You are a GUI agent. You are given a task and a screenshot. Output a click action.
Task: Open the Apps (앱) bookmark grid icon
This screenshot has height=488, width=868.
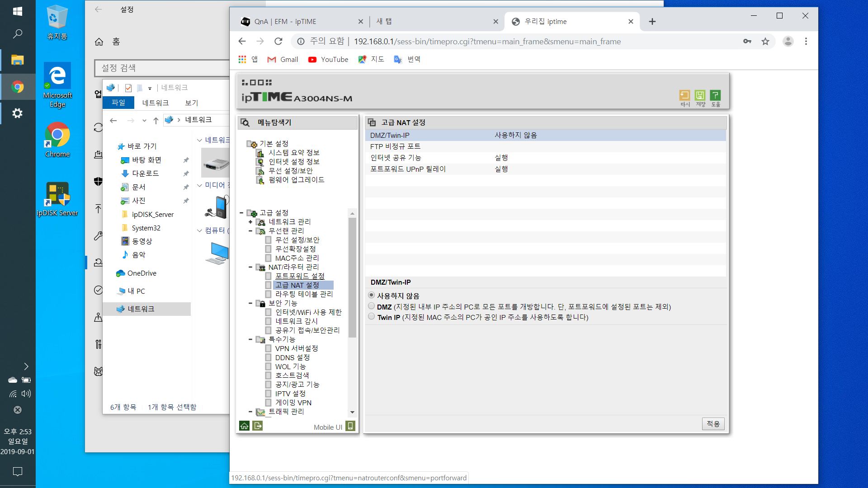242,60
